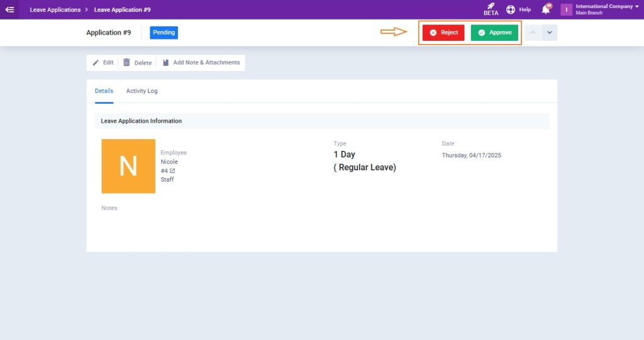Click the ( Regular Leave) text
Image resolution: width=644 pixels, height=340 pixels.
[x=365, y=168]
